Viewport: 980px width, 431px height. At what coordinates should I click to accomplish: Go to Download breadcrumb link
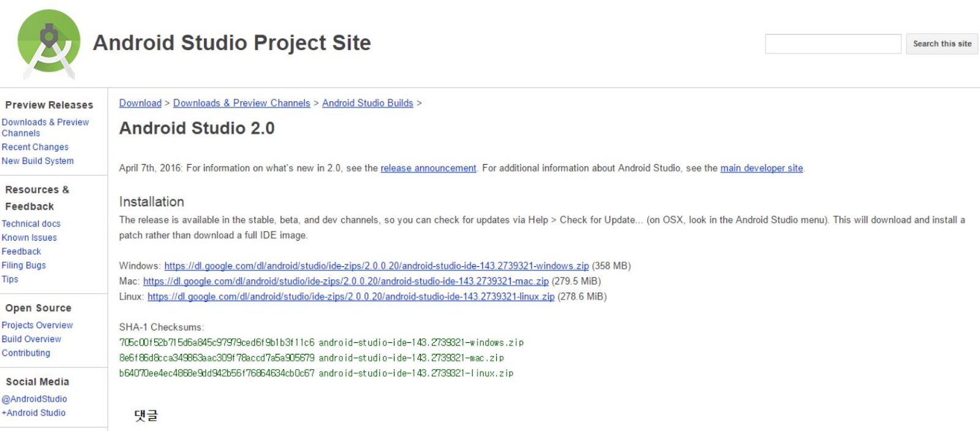140,103
